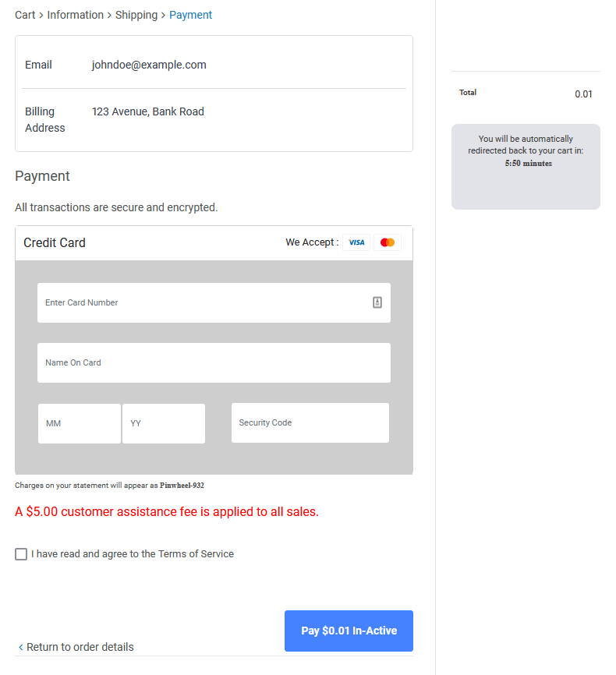Go to the Cart breadcrumb
Image resolution: width=616 pixels, height=675 pixels.
25,15
